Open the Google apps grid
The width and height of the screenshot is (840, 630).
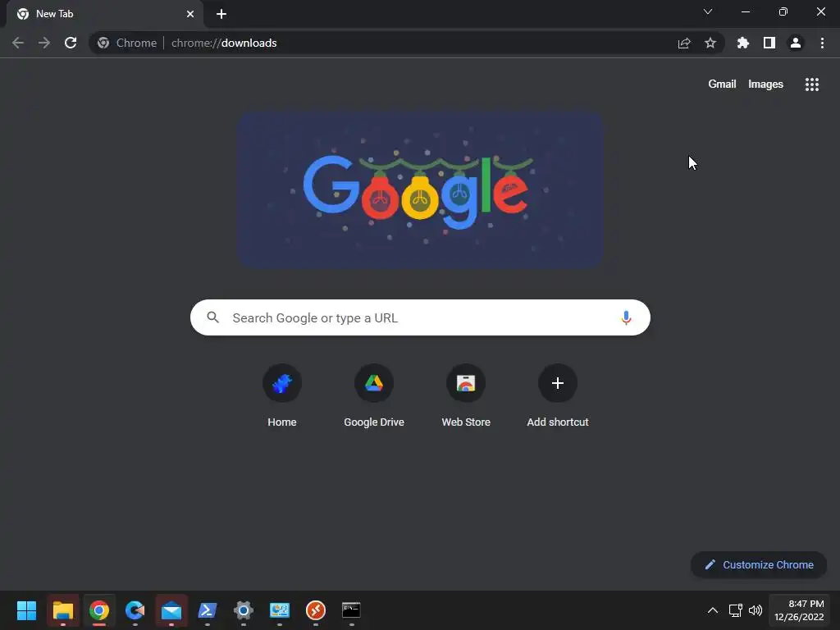pos(812,84)
